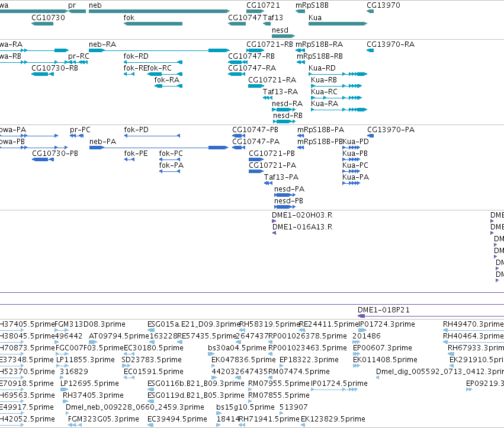Click the mRpS18B gene label

point(312,5)
